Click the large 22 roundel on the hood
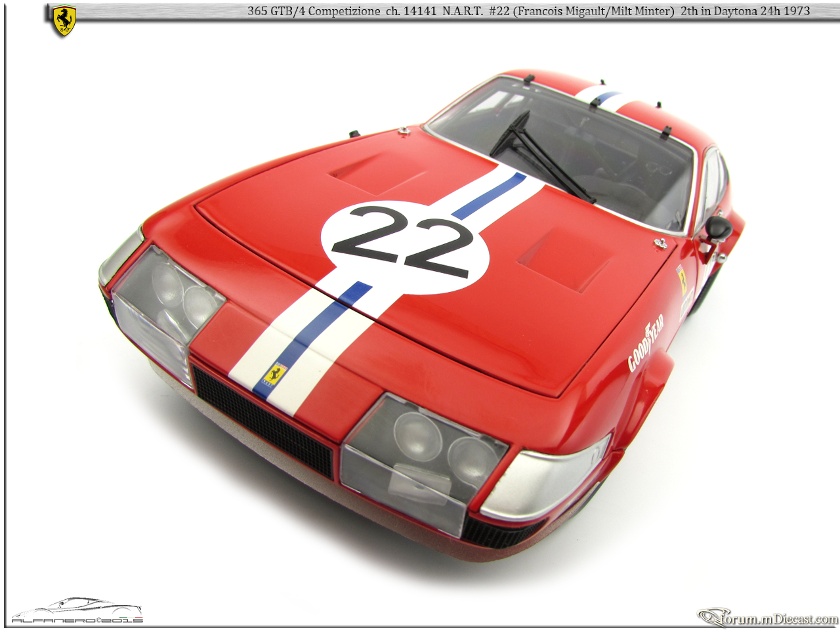Image resolution: width=840 pixels, height=630 pixels. [x=405, y=247]
